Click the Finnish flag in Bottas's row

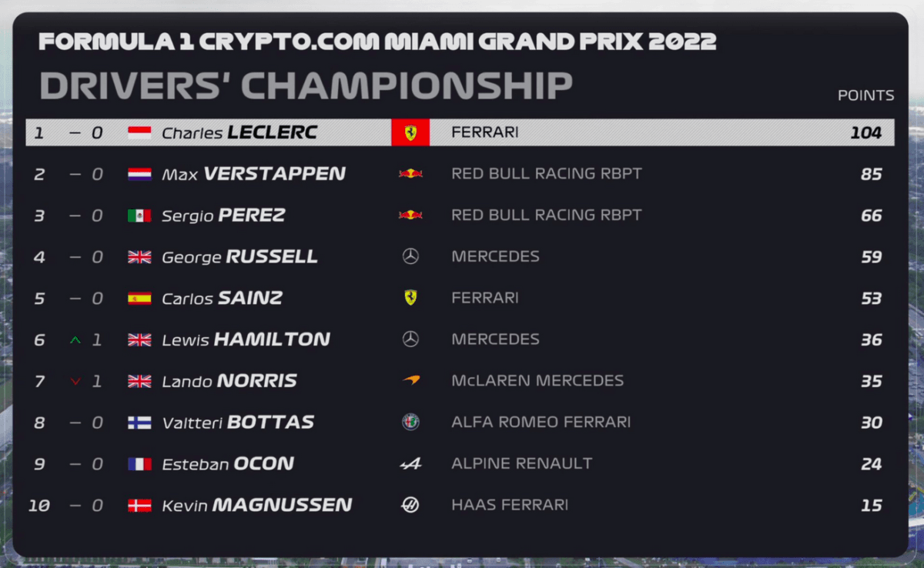139,423
